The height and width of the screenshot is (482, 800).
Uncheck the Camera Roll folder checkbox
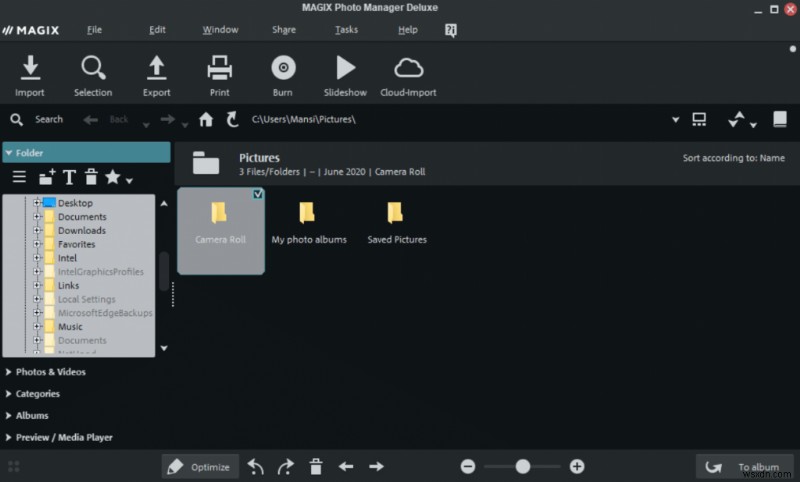pos(258,194)
